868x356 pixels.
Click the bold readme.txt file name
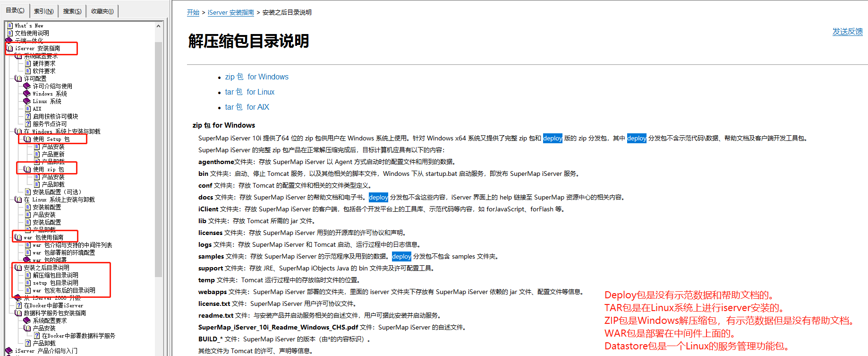coord(216,315)
